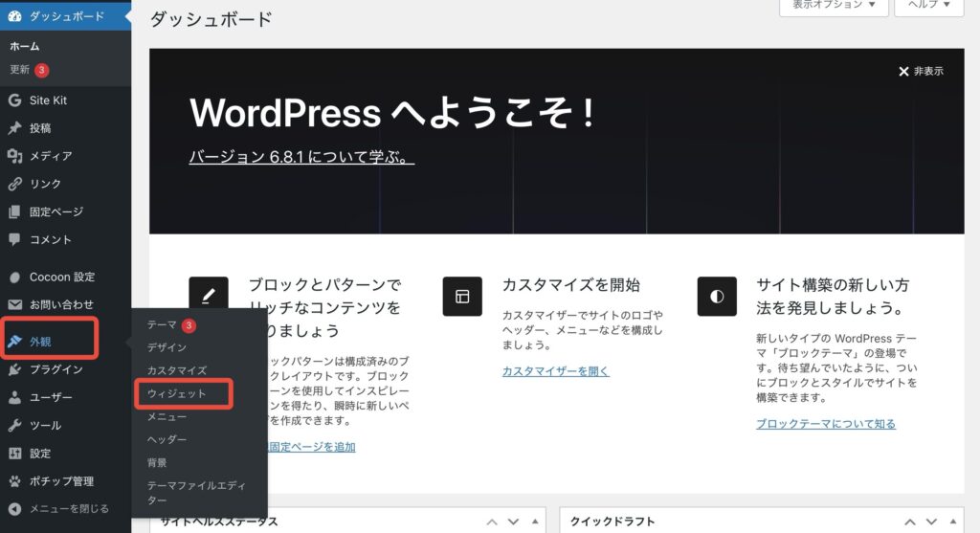Click the half-circle styles icon tile

(717, 297)
